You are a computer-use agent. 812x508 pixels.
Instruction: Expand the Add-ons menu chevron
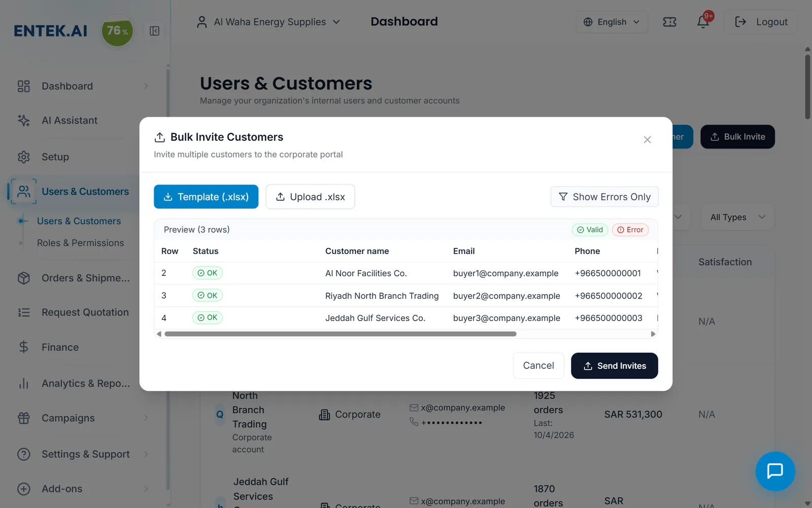click(146, 489)
